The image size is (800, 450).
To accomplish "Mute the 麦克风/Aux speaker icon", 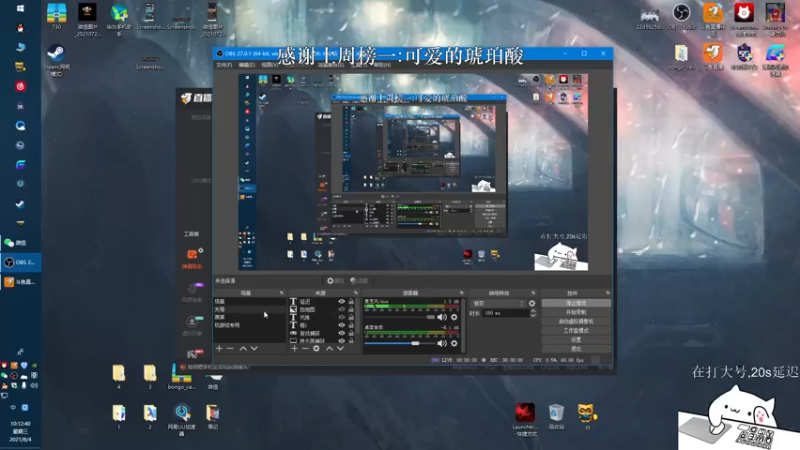I will pos(442,317).
